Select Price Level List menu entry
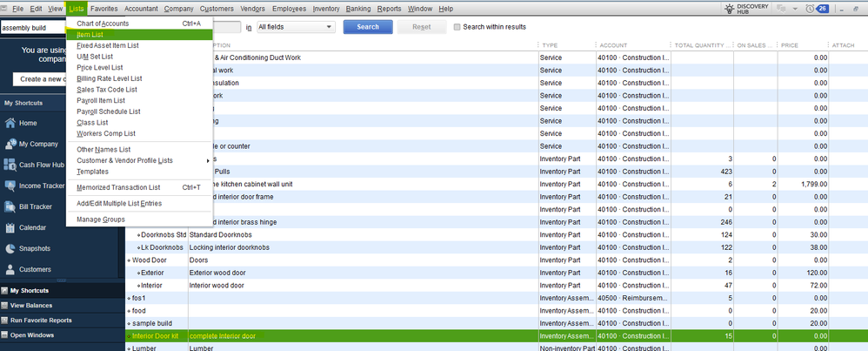 (139, 68)
